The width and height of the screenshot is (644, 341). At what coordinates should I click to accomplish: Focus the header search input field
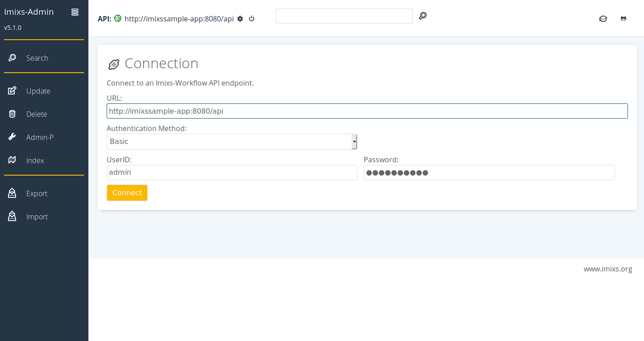[344, 16]
